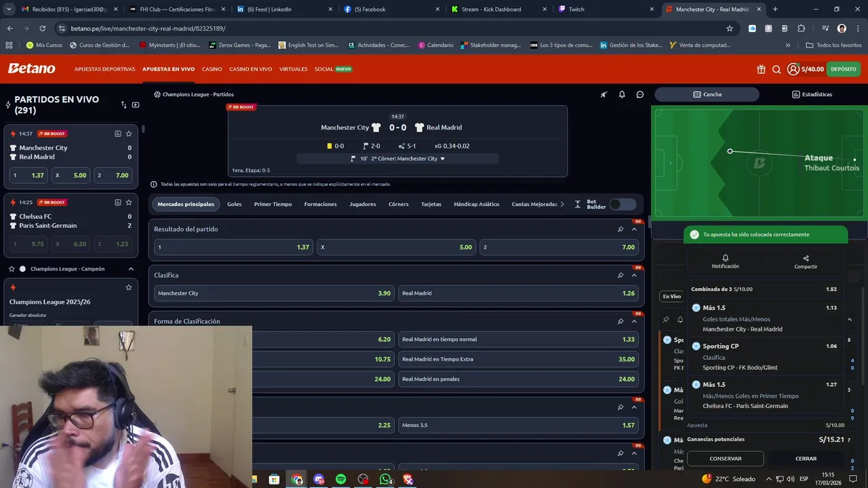Go to Casino en Vivo

(x=250, y=69)
